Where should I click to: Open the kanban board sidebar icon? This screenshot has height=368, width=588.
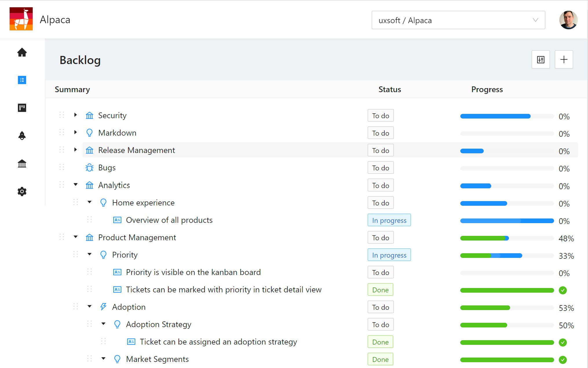tap(22, 108)
